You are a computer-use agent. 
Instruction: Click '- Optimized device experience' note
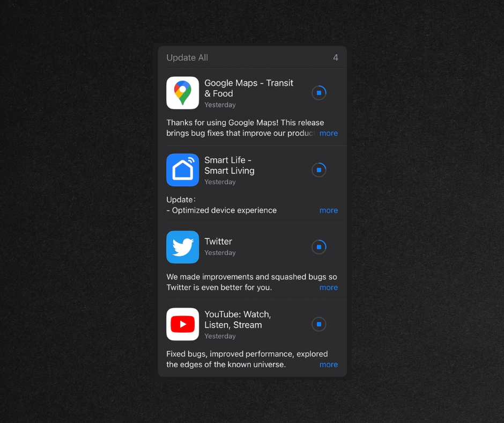(x=221, y=210)
